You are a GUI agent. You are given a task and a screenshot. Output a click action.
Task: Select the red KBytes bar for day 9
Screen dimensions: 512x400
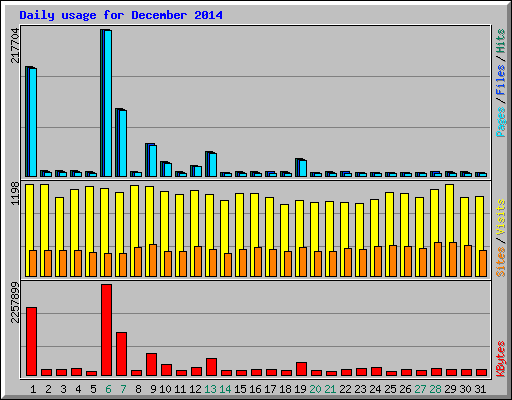151,365
